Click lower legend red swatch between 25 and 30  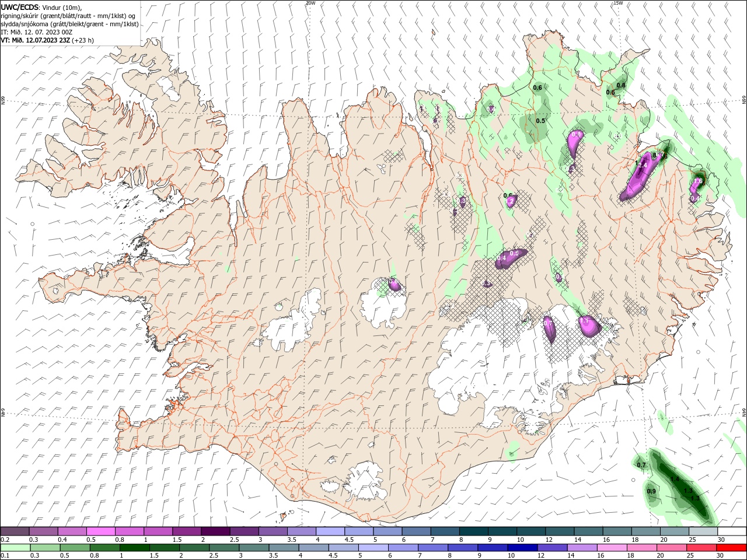pyautogui.click(x=701, y=548)
